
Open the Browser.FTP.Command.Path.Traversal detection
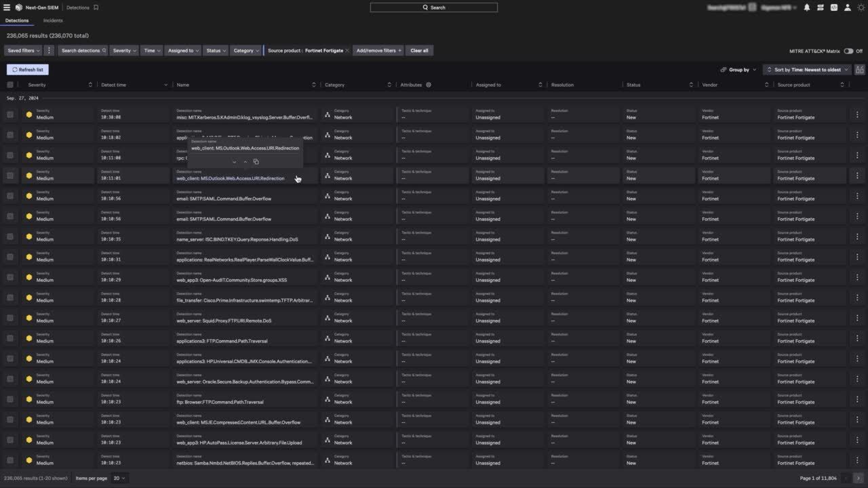click(220, 402)
